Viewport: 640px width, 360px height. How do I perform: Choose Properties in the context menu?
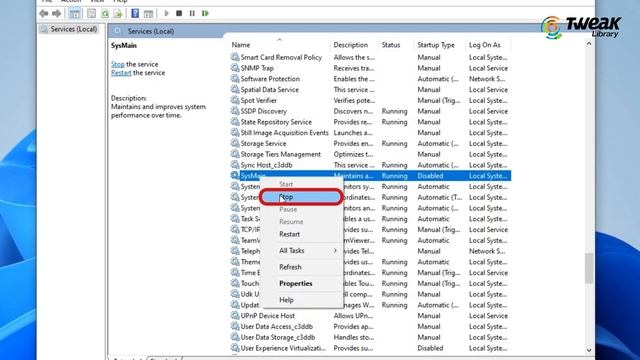[x=301, y=283]
